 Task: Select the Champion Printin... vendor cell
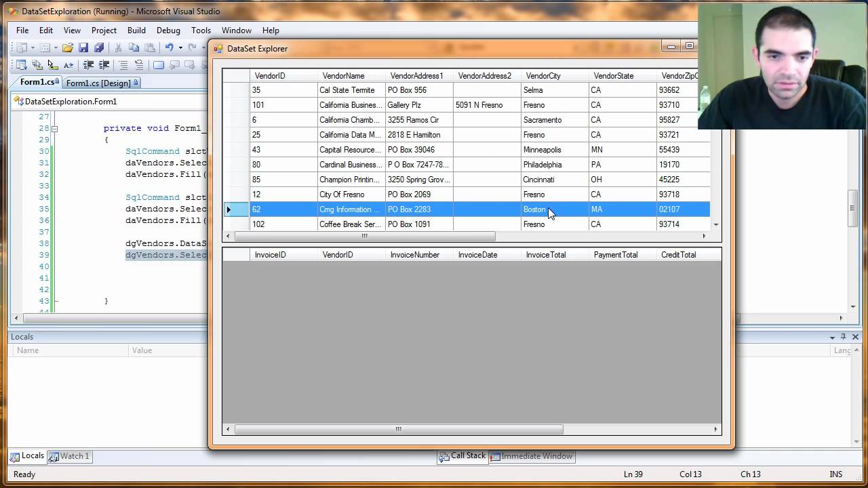click(x=351, y=180)
